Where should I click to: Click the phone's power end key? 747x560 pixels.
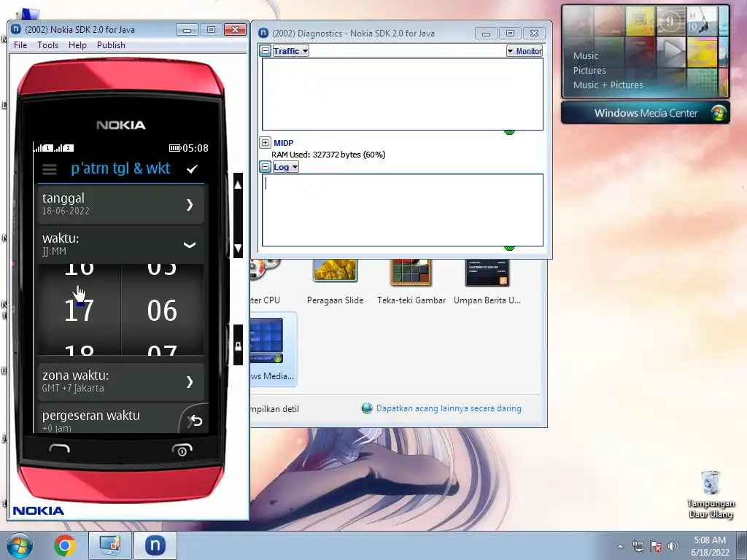click(182, 449)
